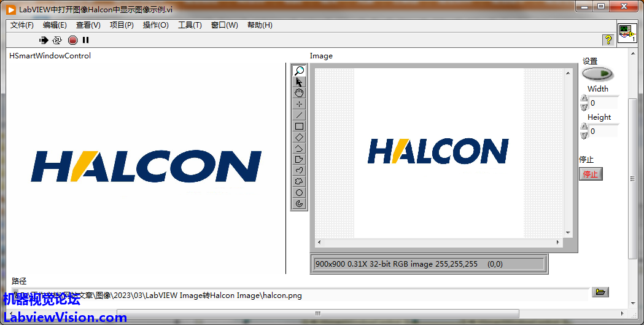
Task: Toggle the 设置 switch button
Action: 597,74
